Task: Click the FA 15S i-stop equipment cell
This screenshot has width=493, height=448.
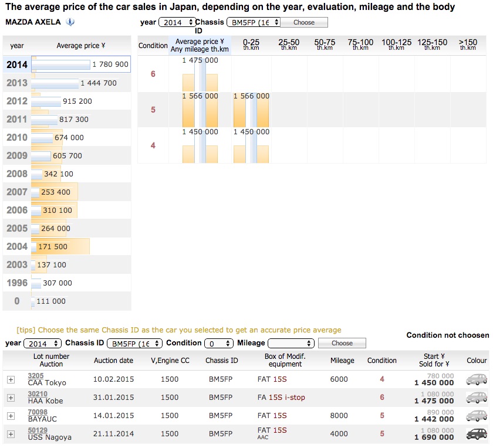Action: coord(281,398)
